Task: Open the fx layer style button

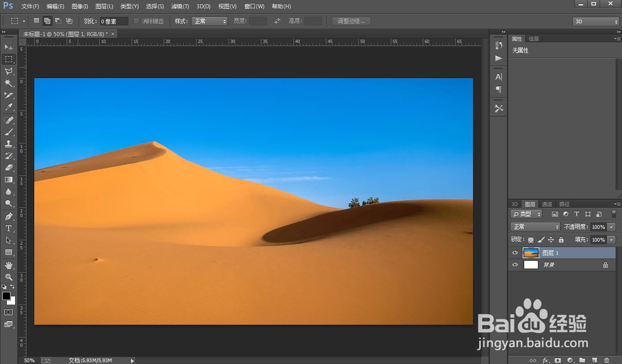Action: (x=545, y=360)
